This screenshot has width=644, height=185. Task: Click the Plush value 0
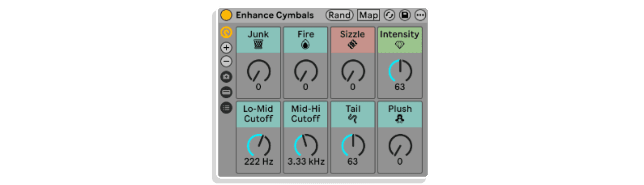400,161
